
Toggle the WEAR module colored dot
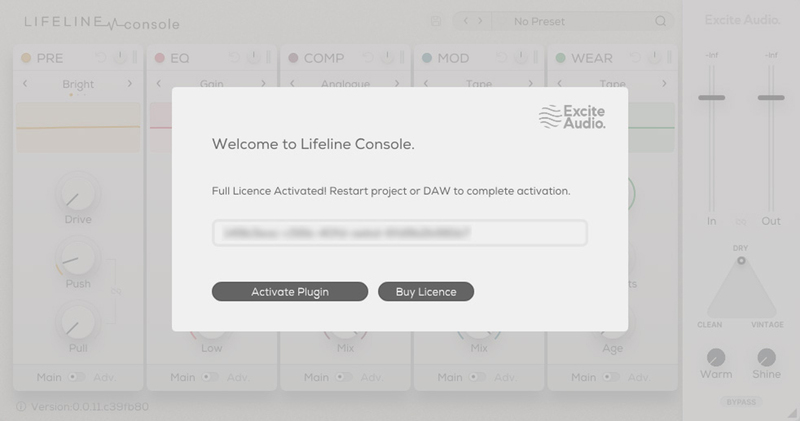[561, 58]
